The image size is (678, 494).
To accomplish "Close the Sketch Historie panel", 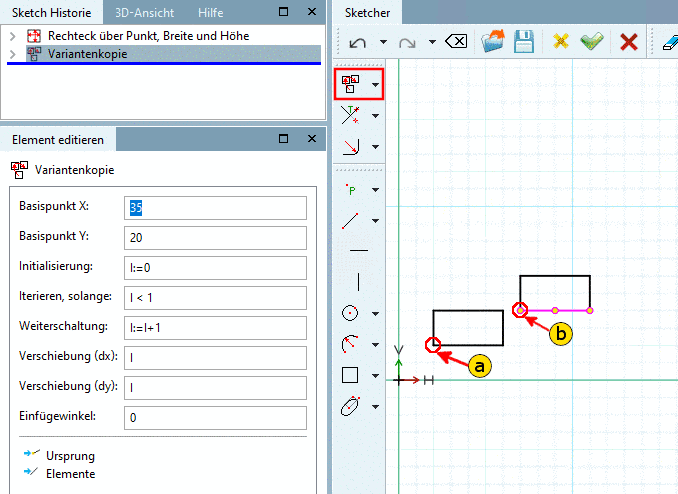I will tap(312, 12).
